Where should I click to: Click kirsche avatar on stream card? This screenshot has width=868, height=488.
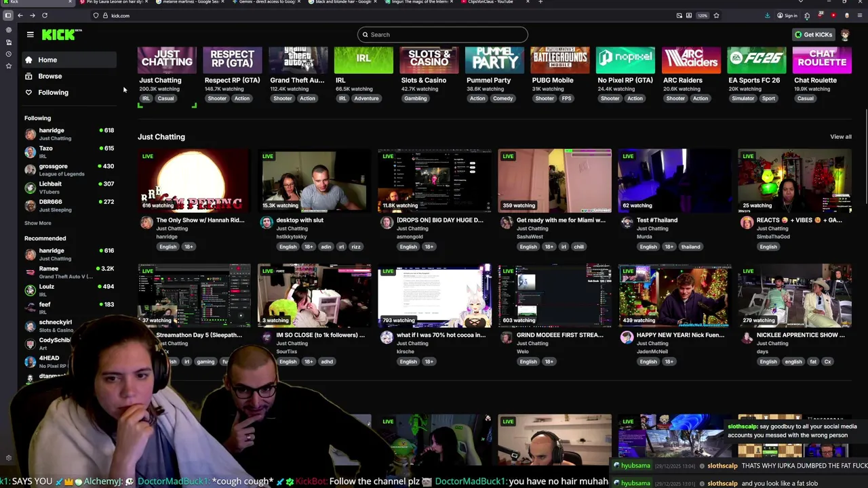tap(387, 337)
